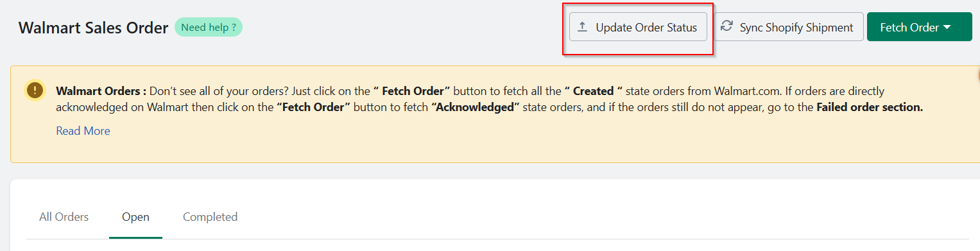
Task: Click the circular sync arrows icon
Action: point(726,26)
